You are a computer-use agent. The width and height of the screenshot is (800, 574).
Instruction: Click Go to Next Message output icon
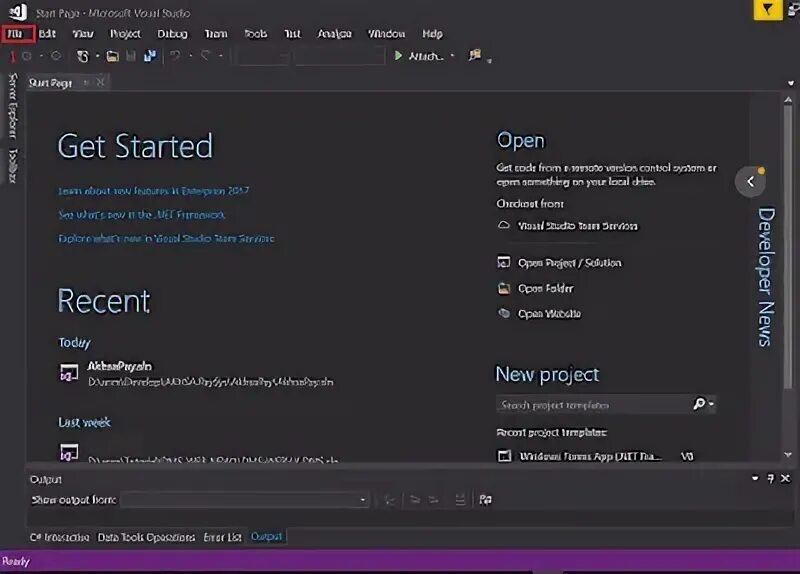coord(434,500)
